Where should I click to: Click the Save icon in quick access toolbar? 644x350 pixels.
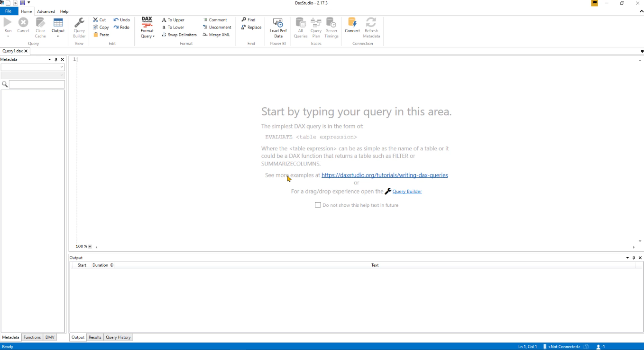click(22, 3)
